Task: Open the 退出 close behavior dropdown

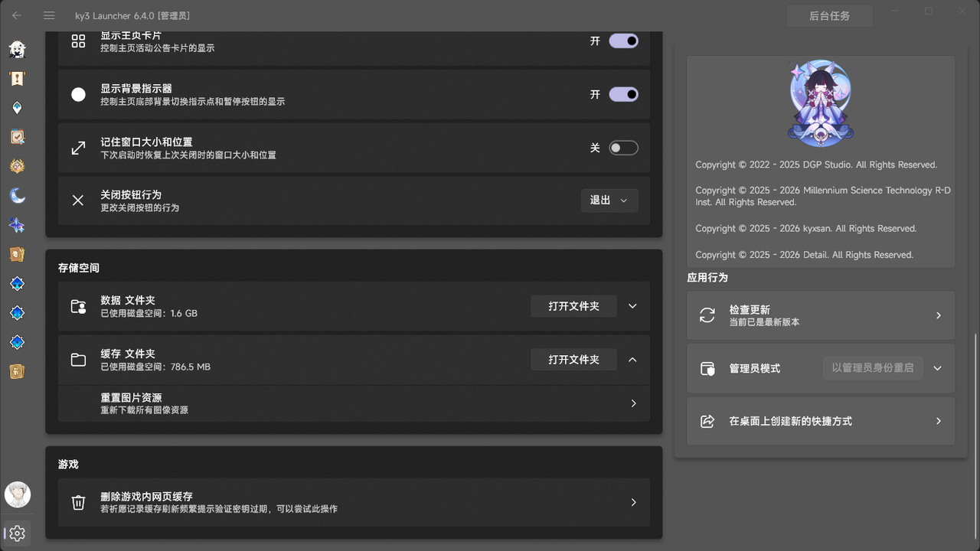Action: click(x=609, y=200)
